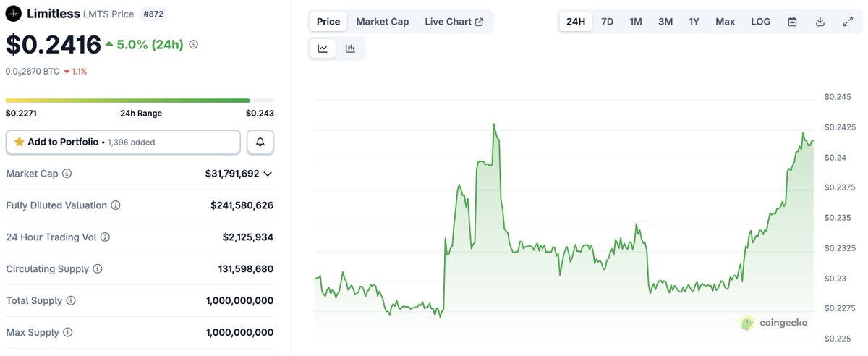The height and width of the screenshot is (356, 868).
Task: Click the Add to Portfolio button
Action: point(123,142)
